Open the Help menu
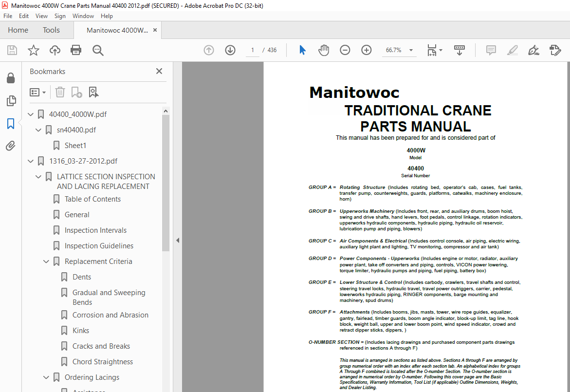Screen dimensions: 570x392 point(107,16)
